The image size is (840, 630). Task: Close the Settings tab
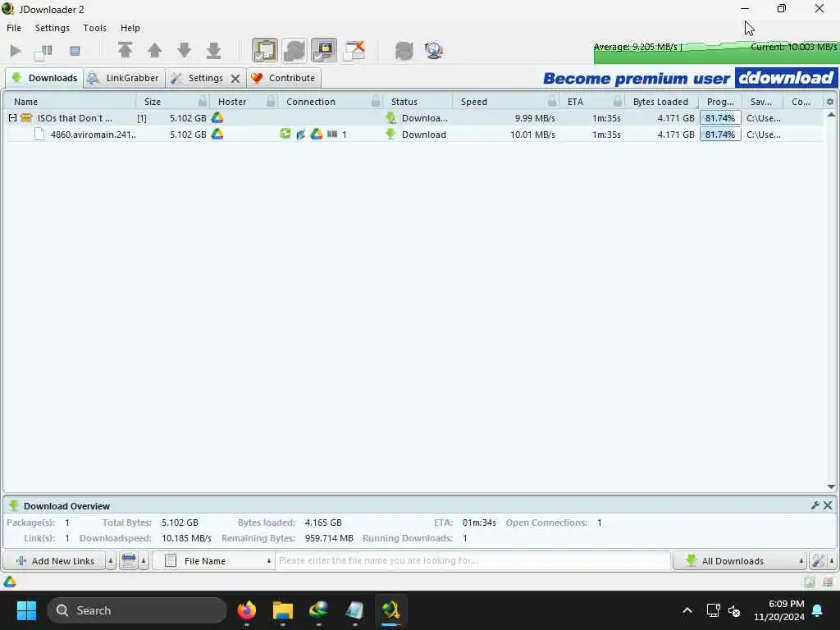(235, 79)
